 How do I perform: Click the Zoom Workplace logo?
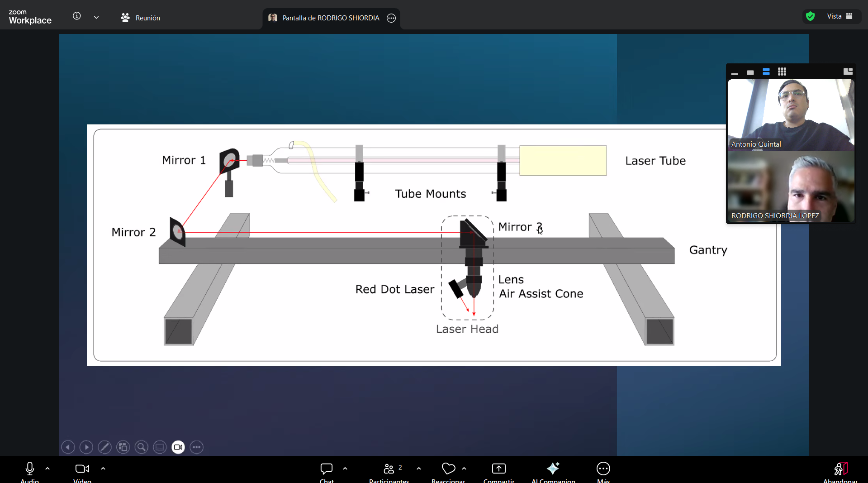pos(30,17)
